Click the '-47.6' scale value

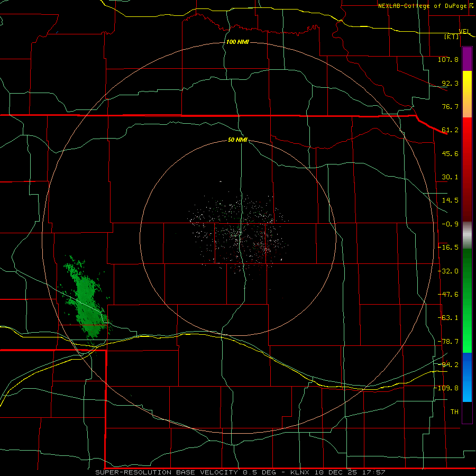[448, 295]
